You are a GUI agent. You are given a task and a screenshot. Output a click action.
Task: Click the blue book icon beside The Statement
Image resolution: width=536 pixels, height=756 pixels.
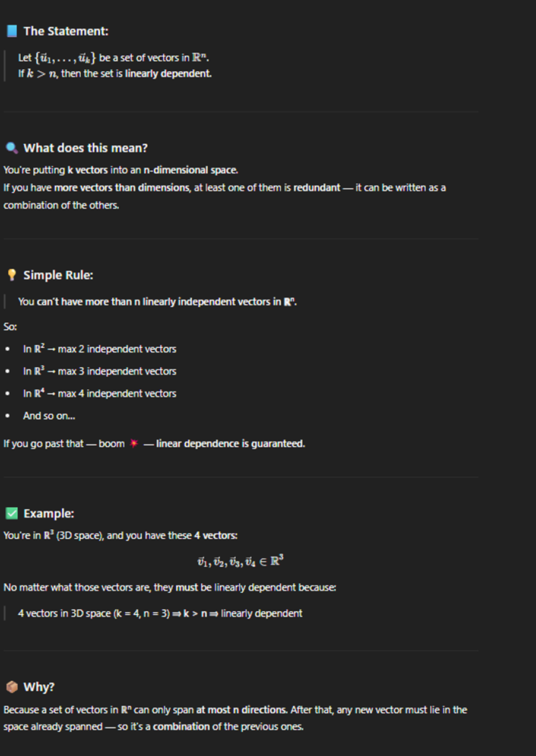(x=11, y=31)
